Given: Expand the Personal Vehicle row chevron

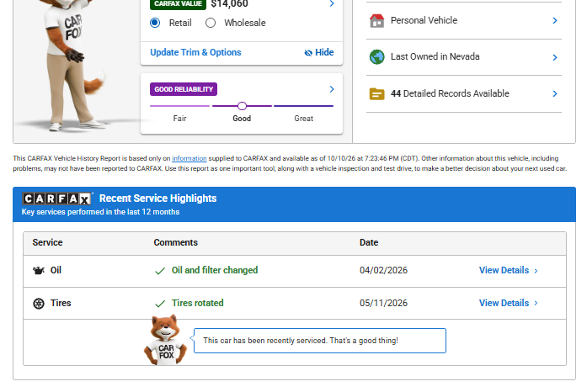Looking at the screenshot, I should tap(555, 20).
